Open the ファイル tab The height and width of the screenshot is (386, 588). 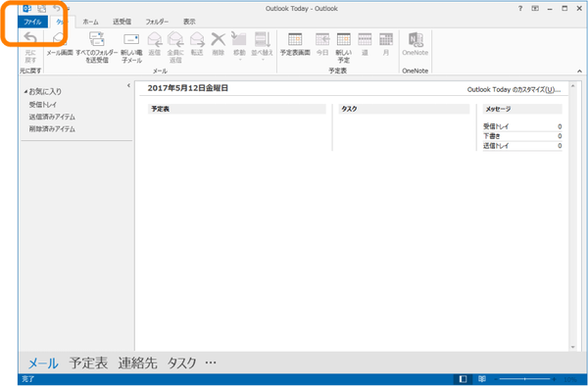click(x=32, y=22)
